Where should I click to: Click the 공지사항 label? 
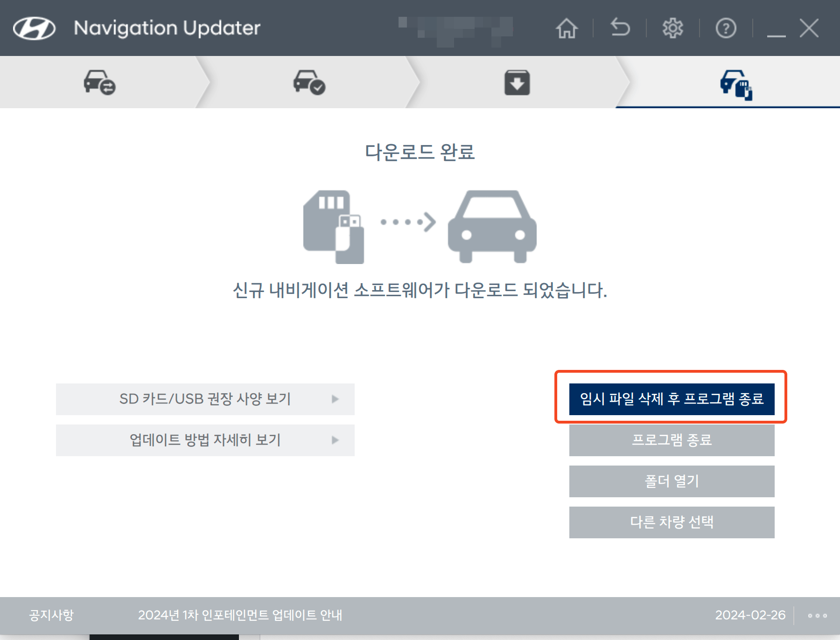tap(51, 615)
